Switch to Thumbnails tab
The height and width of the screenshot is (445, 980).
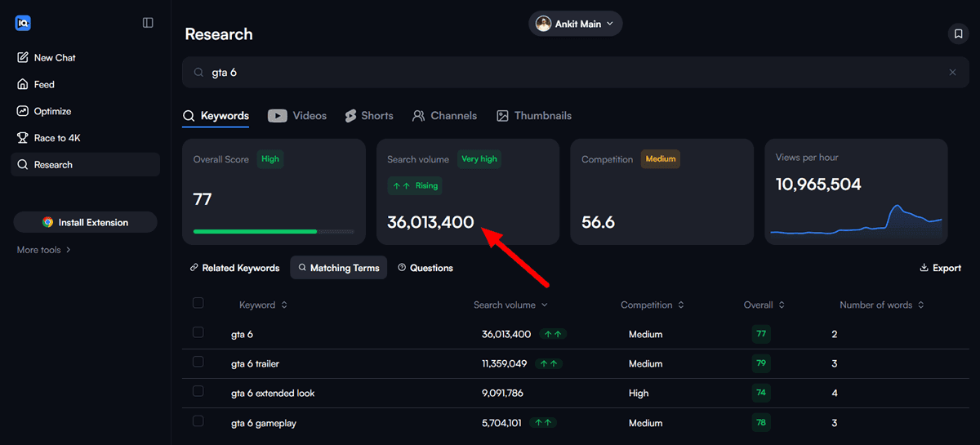coord(534,116)
